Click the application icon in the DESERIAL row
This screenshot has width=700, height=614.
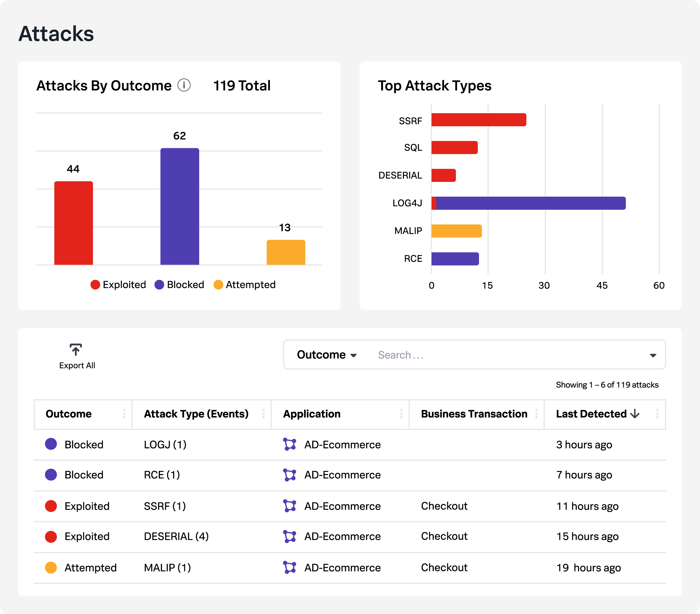290,536
